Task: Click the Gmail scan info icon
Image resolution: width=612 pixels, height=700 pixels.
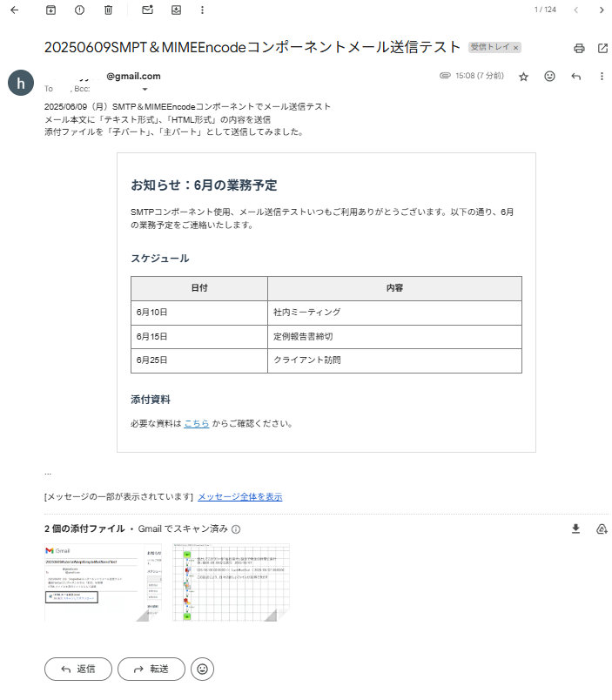Action: click(236, 529)
